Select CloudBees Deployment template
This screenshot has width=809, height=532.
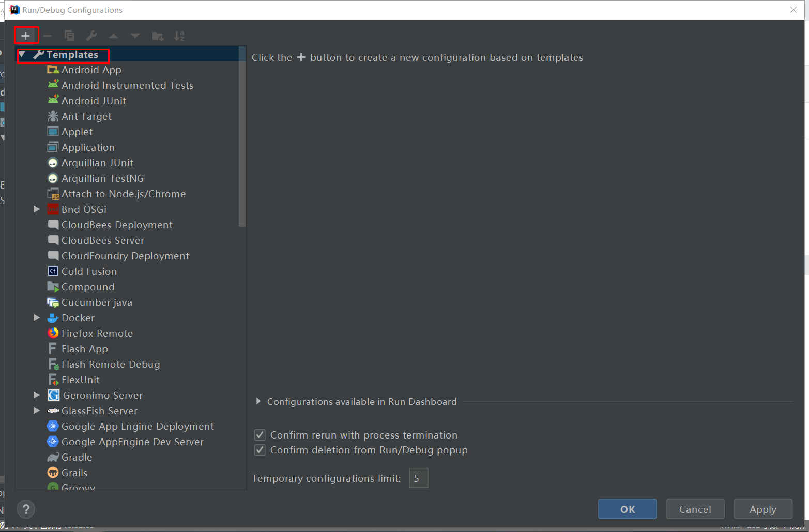click(117, 225)
